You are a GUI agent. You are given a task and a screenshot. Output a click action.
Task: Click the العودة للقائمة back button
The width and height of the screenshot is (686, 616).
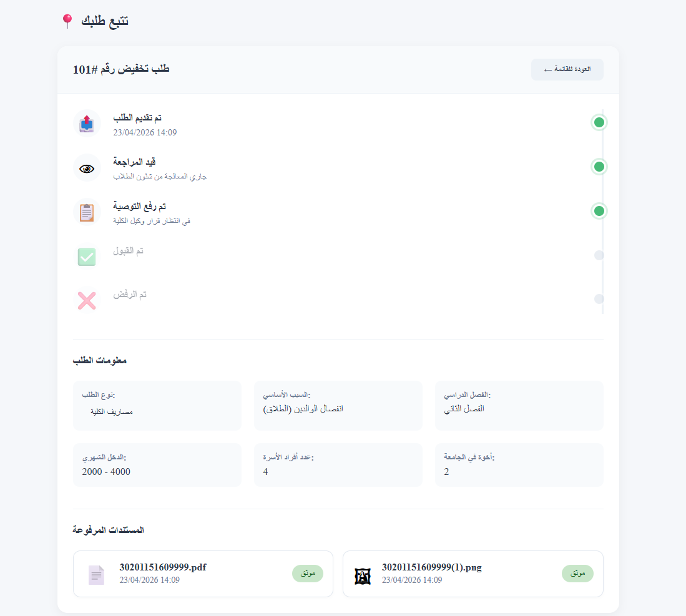[x=567, y=69]
